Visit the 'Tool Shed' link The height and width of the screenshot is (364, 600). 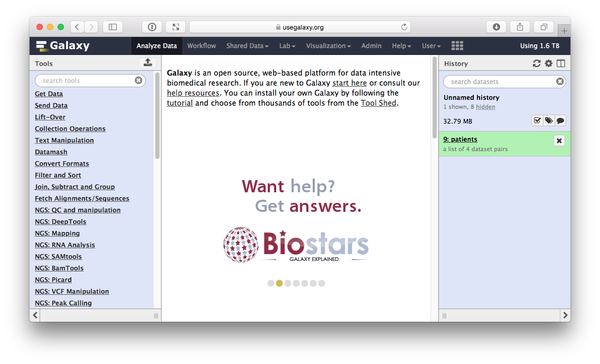(x=379, y=103)
